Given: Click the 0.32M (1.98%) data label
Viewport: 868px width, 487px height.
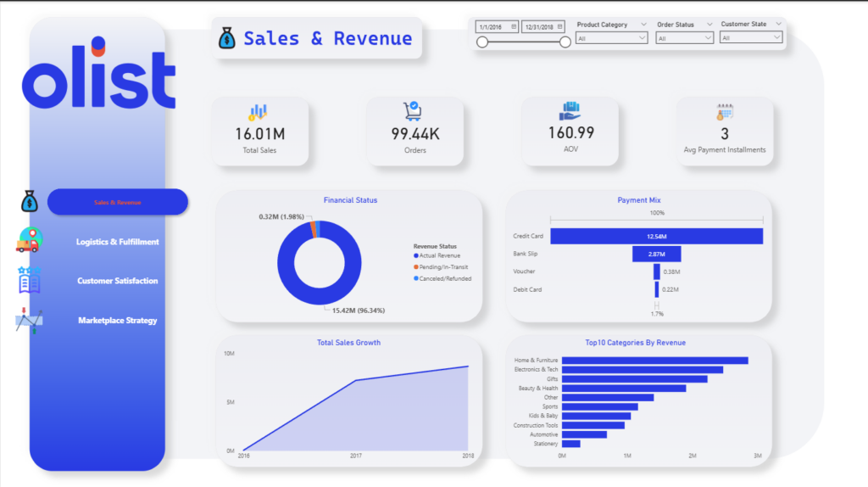Looking at the screenshot, I should pos(281,216).
